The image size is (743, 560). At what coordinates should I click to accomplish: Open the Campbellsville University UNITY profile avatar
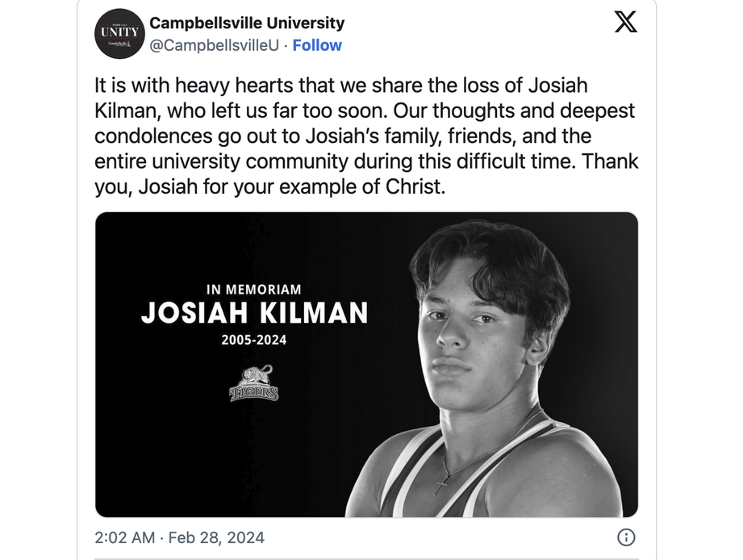[119, 34]
